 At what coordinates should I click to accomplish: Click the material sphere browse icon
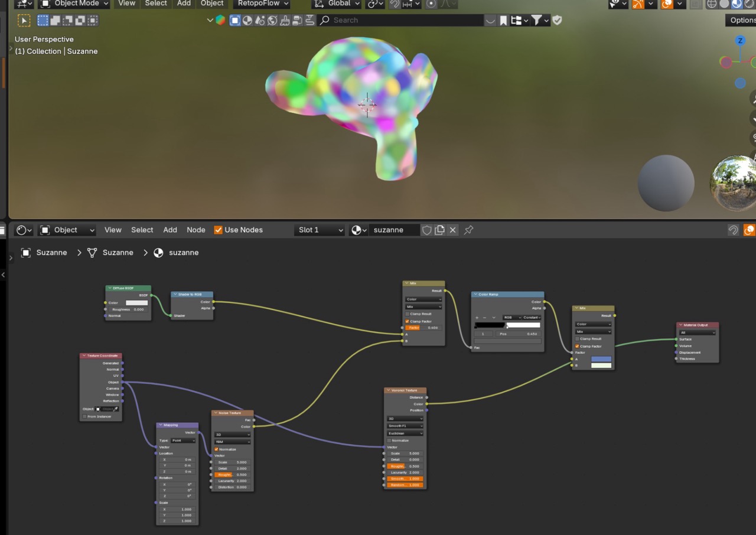tap(359, 230)
